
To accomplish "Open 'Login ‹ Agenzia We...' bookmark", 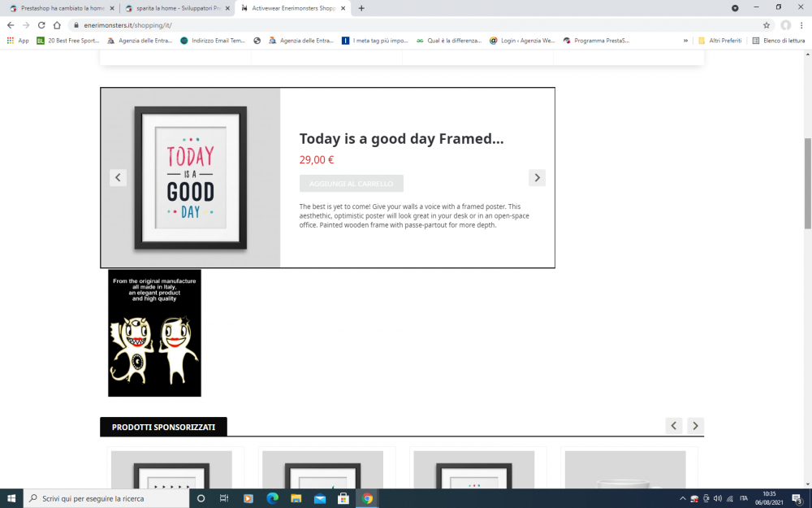I will (x=522, y=41).
